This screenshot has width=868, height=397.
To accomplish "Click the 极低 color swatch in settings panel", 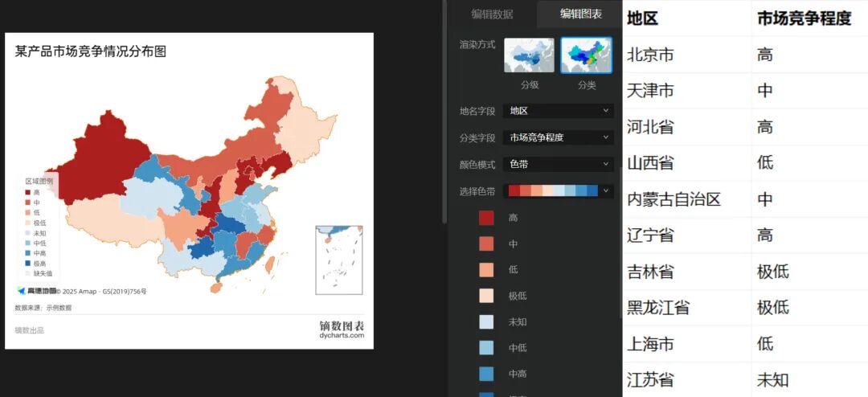I will [x=486, y=296].
